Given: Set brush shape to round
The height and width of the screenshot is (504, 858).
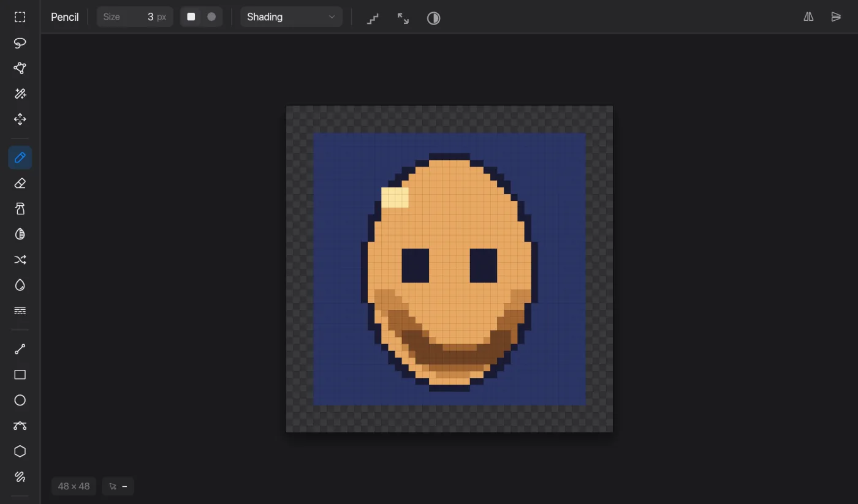Looking at the screenshot, I should [x=211, y=17].
